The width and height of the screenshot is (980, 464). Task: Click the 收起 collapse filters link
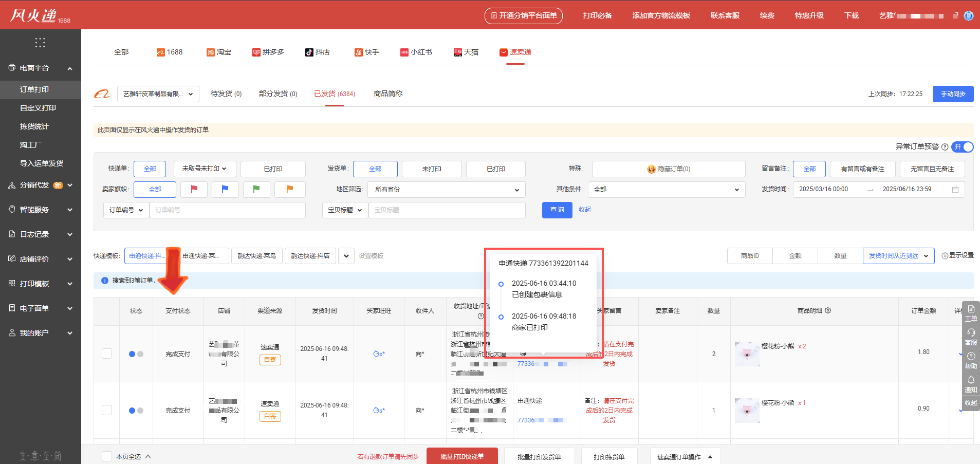(585, 210)
